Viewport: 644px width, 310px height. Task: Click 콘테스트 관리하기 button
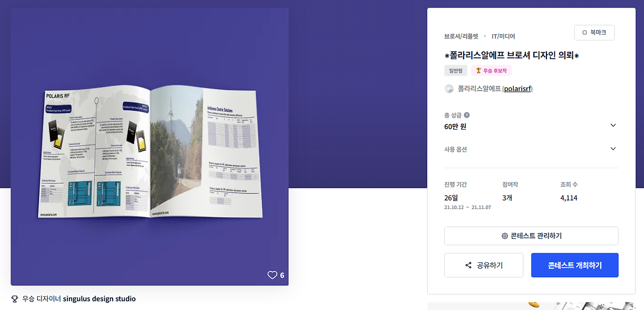[531, 236]
